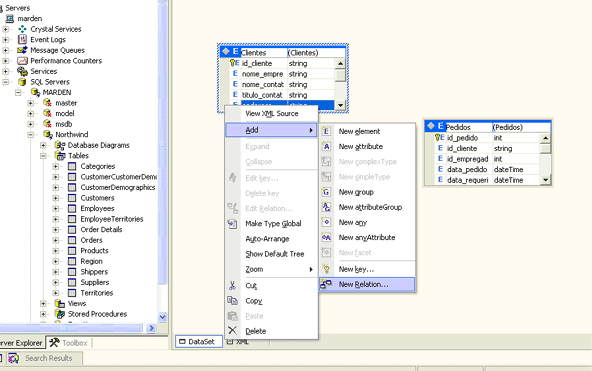
Task: Click the Database Diagrams folder icon
Action: 60,145
